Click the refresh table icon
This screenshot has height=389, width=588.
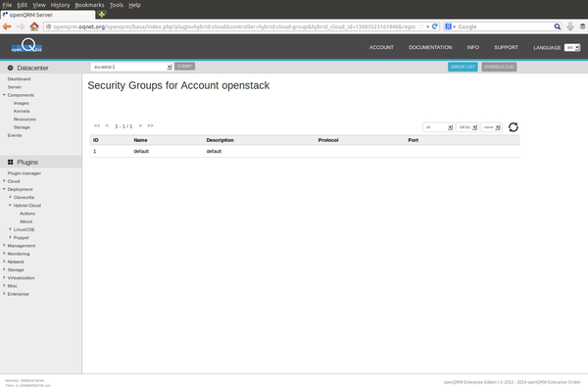513,127
